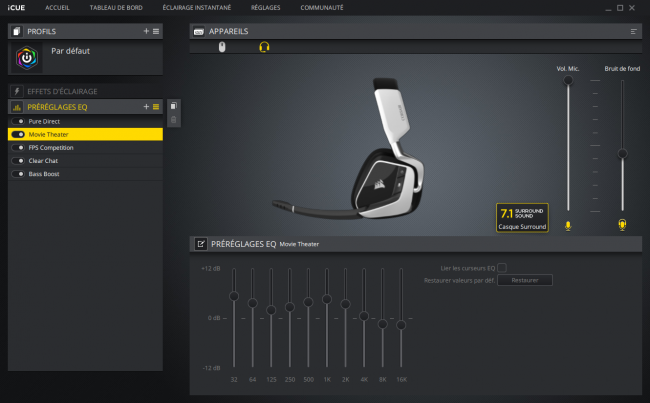650x403 pixels.
Task: Select the mouse device icon
Action: 222,47
